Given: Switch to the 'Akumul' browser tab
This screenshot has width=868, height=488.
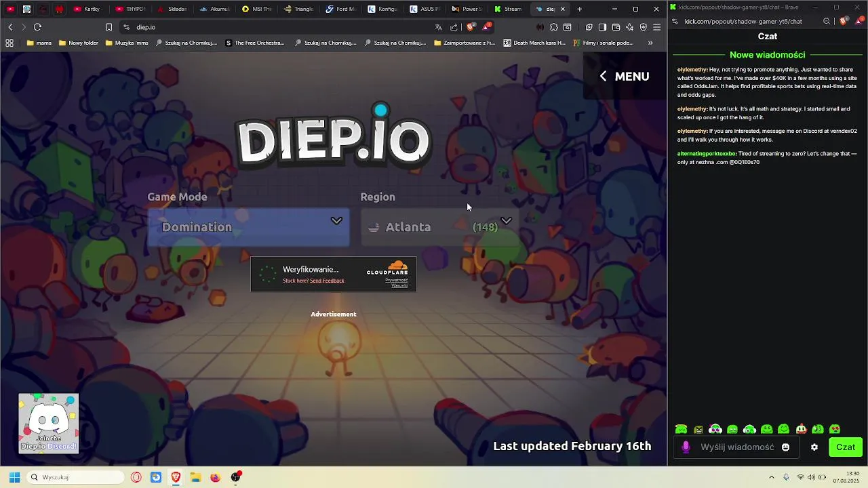Looking at the screenshot, I should pyautogui.click(x=215, y=9).
